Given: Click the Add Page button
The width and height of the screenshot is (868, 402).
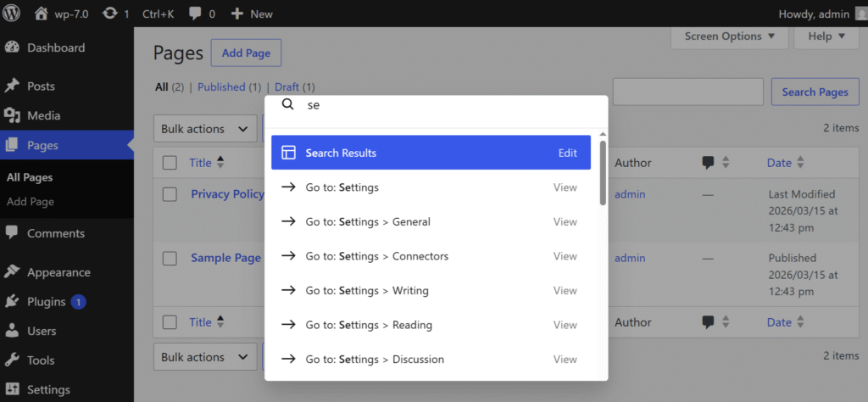Looking at the screenshot, I should (246, 53).
